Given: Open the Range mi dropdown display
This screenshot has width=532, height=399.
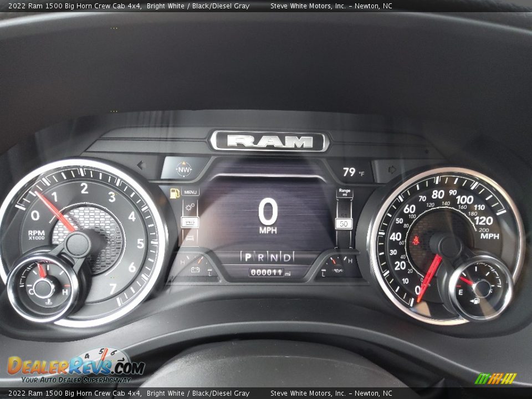Looking at the screenshot, I should (x=344, y=192).
